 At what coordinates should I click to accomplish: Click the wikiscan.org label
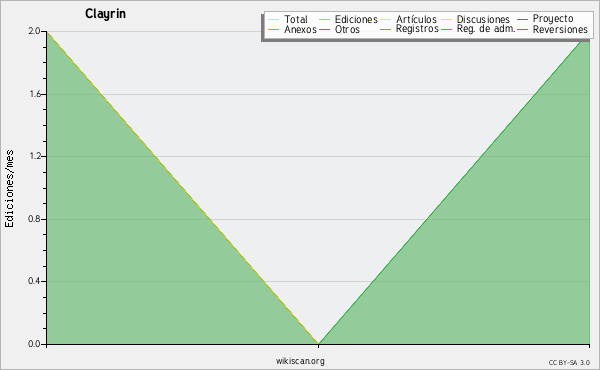click(300, 361)
